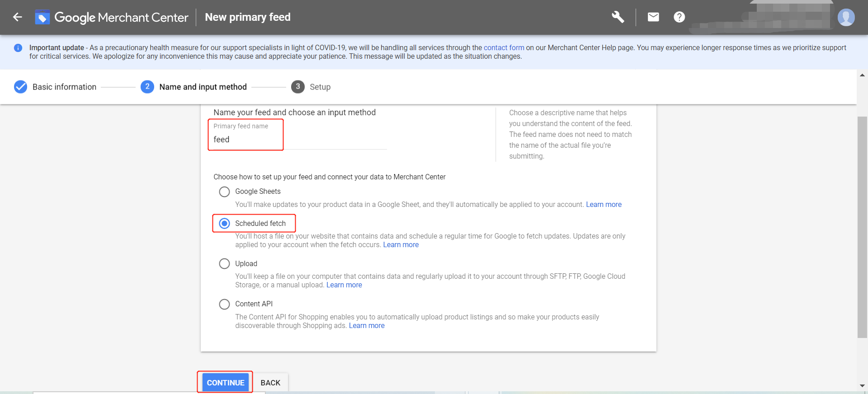Open the account profile avatar

tap(846, 17)
